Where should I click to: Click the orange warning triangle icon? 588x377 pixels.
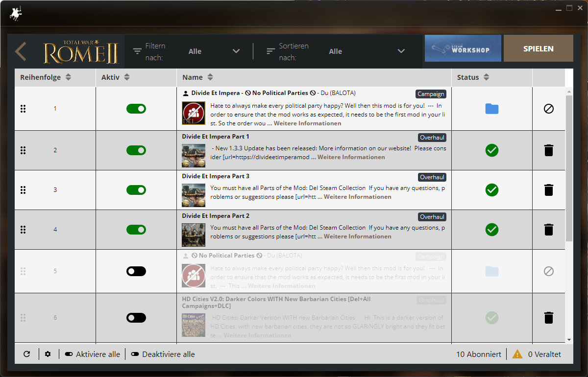click(x=517, y=354)
